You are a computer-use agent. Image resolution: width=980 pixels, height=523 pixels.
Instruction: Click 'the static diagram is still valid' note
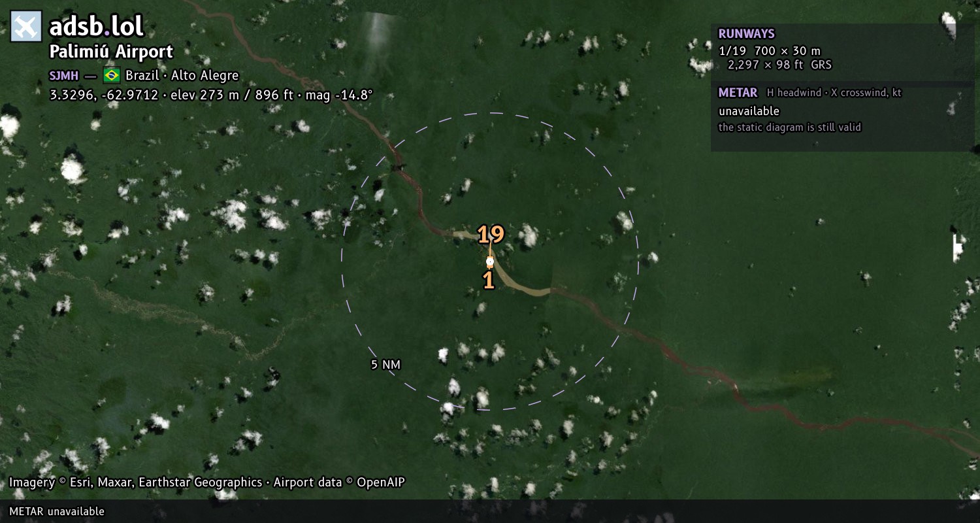(x=790, y=127)
